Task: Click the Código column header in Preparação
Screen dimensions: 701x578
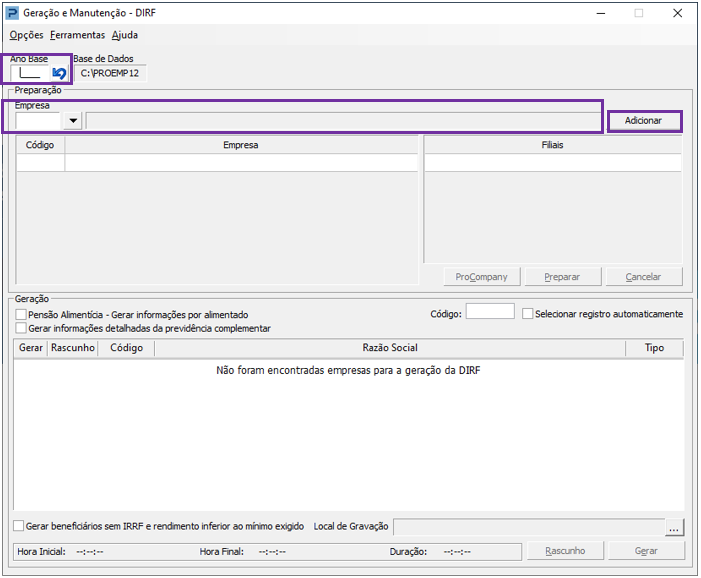Action: [x=40, y=145]
